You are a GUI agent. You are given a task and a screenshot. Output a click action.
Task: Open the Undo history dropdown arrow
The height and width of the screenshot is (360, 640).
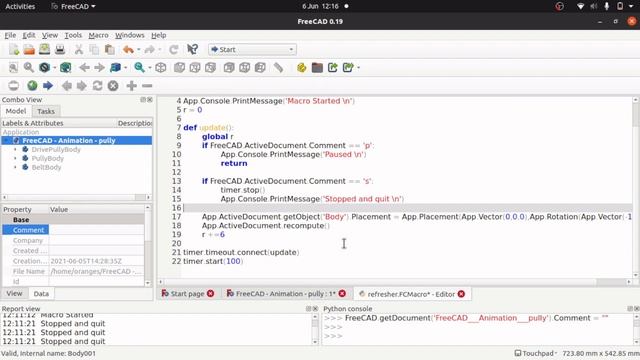pos(139,49)
